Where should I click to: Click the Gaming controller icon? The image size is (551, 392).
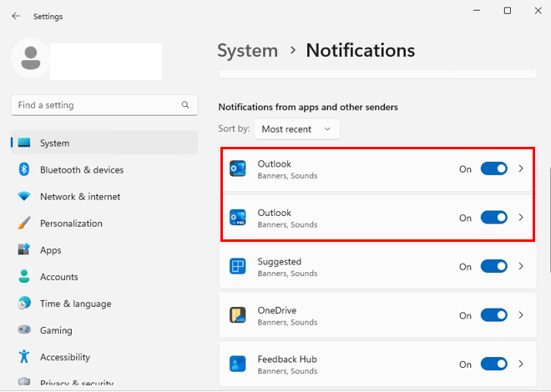coord(24,329)
